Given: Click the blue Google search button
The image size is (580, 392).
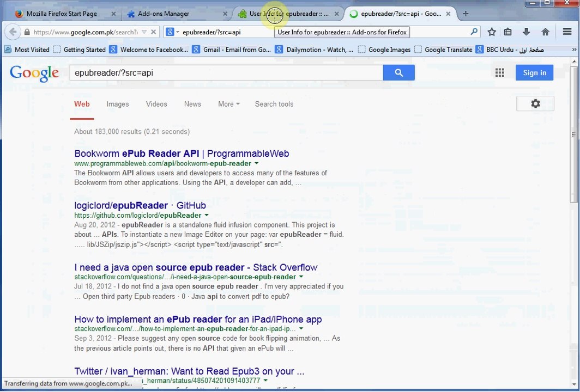Looking at the screenshot, I should pyautogui.click(x=399, y=73).
